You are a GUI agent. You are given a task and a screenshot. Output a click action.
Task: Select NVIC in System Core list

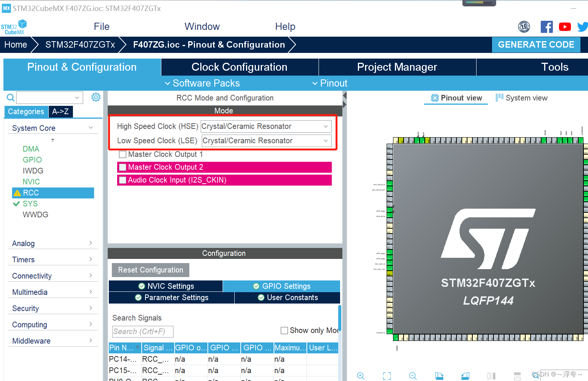pyautogui.click(x=31, y=182)
